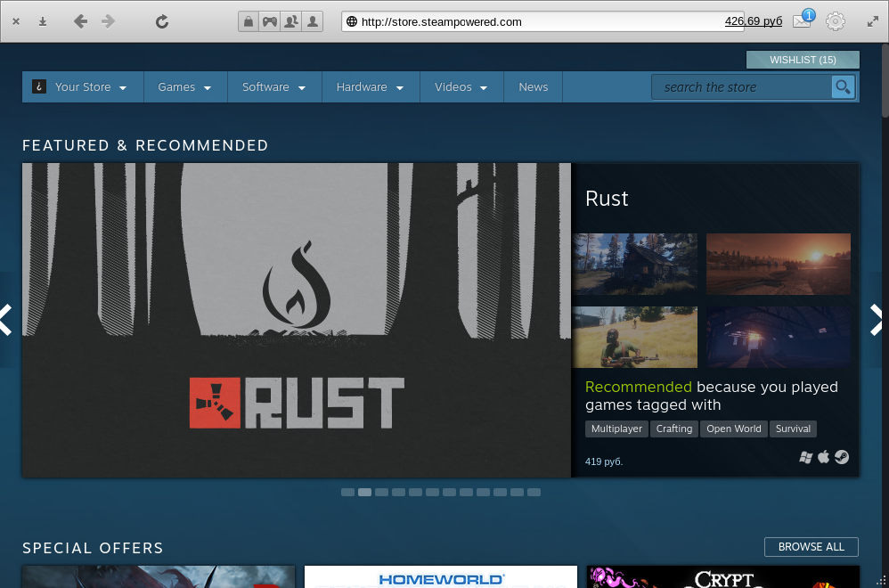Open the Wishlist (15) button
This screenshot has width=889, height=588.
803,60
